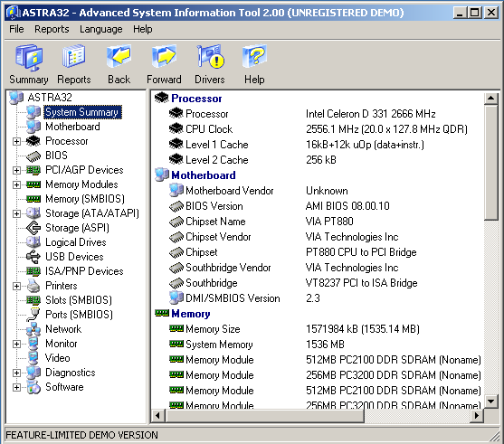Go Back using the arrow icon
This screenshot has height=444, width=504.
[119, 56]
